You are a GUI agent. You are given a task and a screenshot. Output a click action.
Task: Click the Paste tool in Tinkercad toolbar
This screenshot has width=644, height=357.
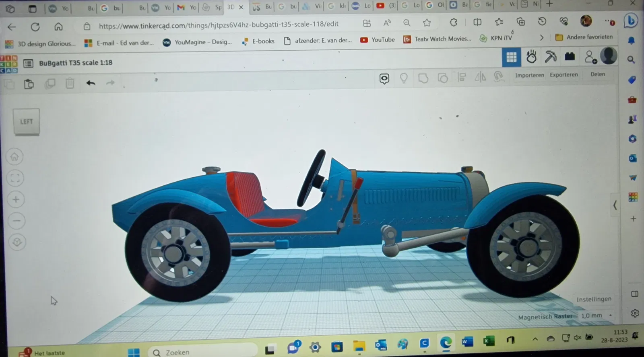29,84
